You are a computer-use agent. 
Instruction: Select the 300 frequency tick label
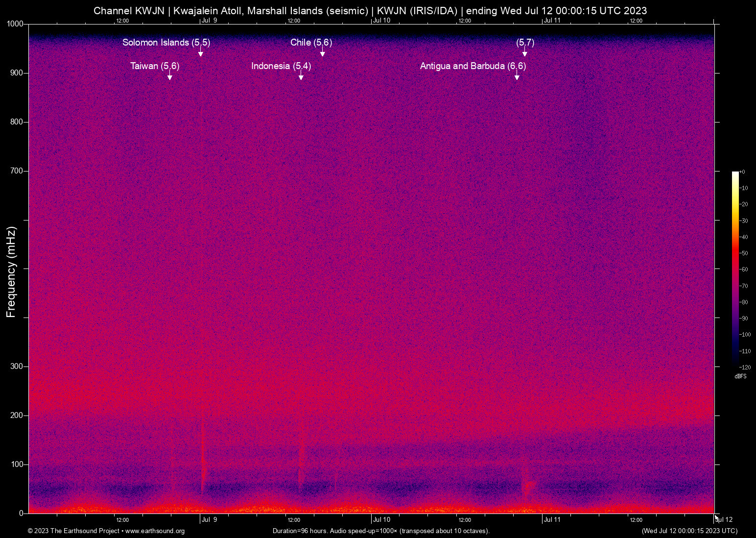(x=17, y=367)
